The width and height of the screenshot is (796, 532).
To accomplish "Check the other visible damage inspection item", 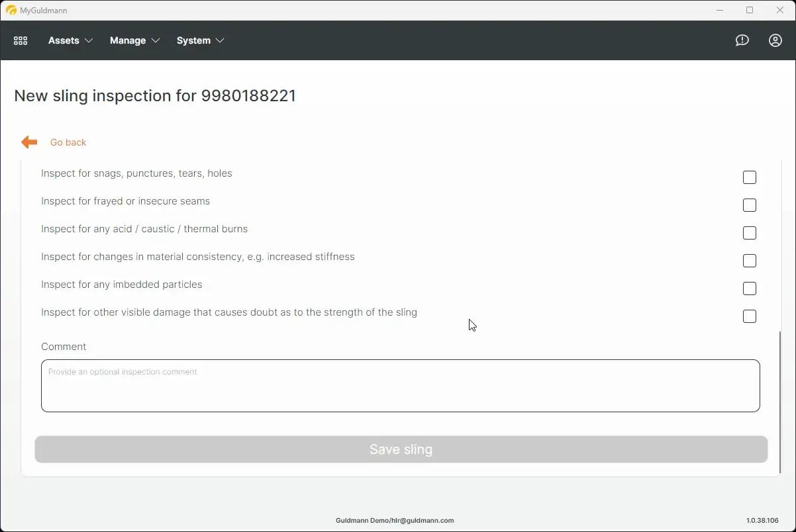I will 749,316.
